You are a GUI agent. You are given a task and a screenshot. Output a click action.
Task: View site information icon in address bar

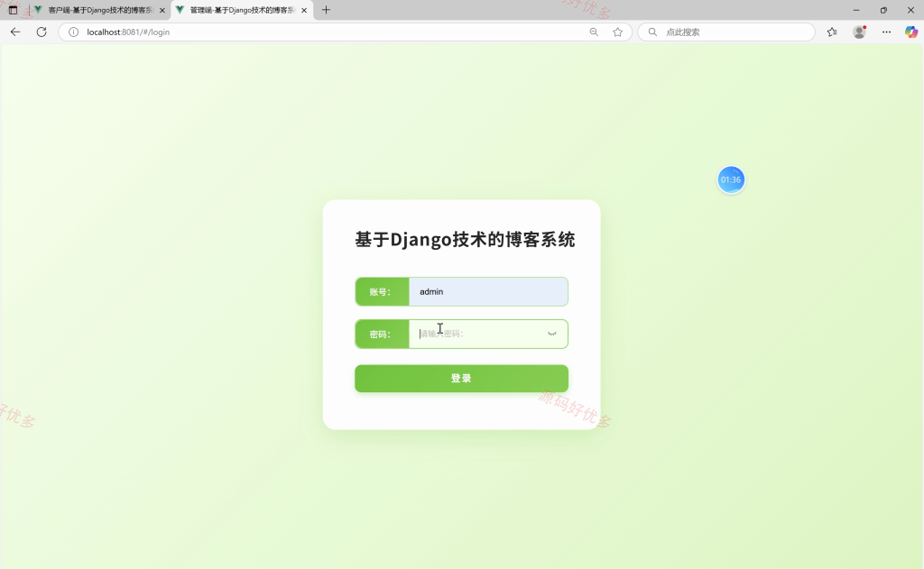tap(73, 32)
